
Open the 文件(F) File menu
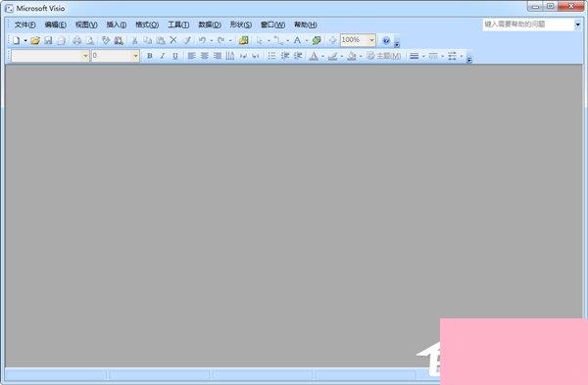pos(24,24)
